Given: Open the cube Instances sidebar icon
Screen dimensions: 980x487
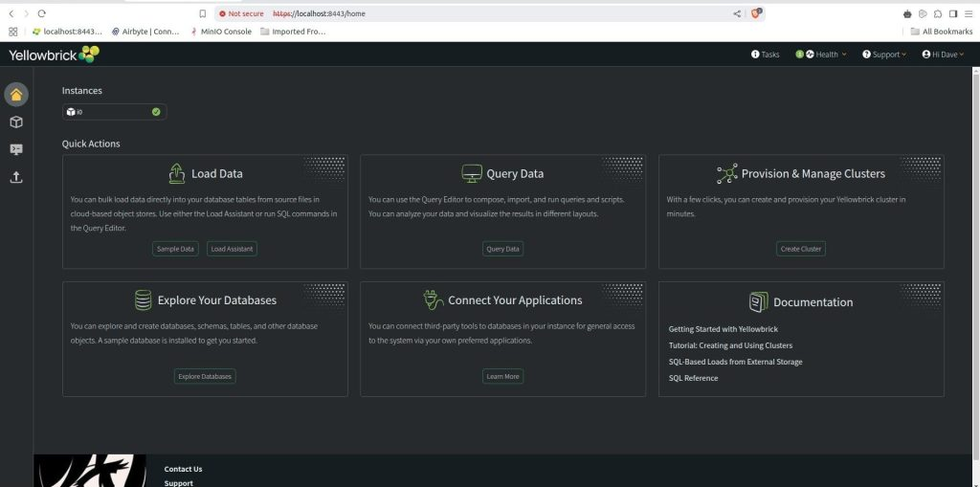Looking at the screenshot, I should click(16, 122).
